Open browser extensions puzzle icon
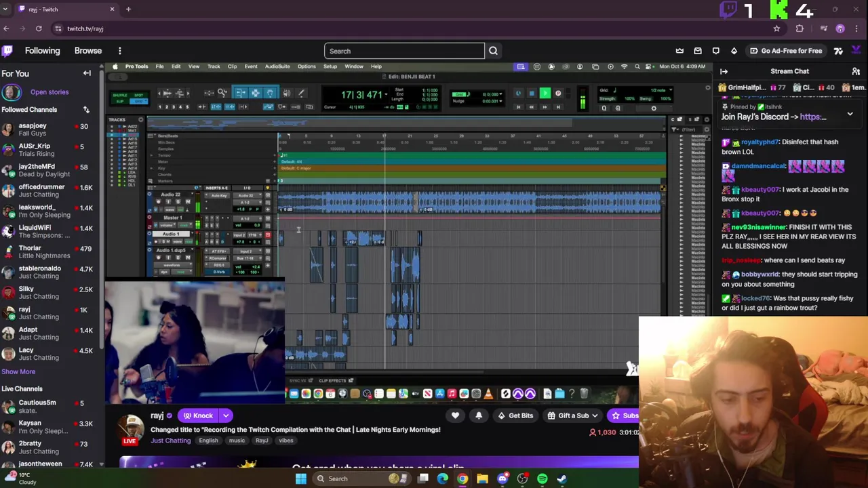Viewport: 868px width, 488px height. coord(800,28)
